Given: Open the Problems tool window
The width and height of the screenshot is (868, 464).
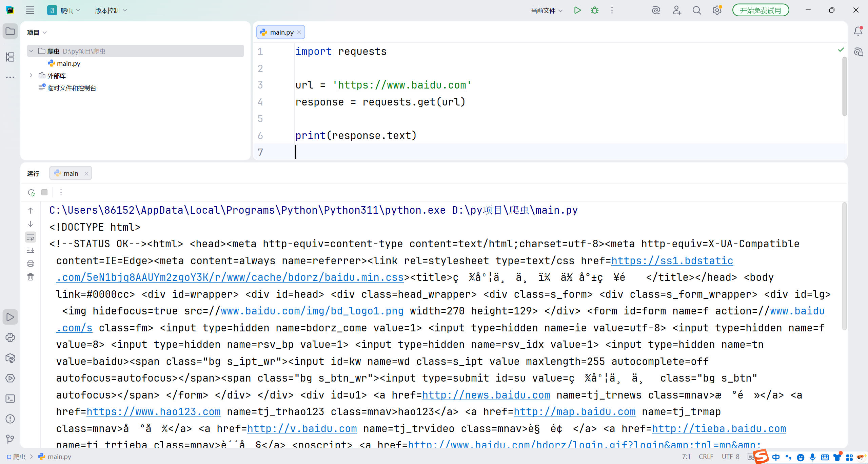Looking at the screenshot, I should pyautogui.click(x=10, y=419).
